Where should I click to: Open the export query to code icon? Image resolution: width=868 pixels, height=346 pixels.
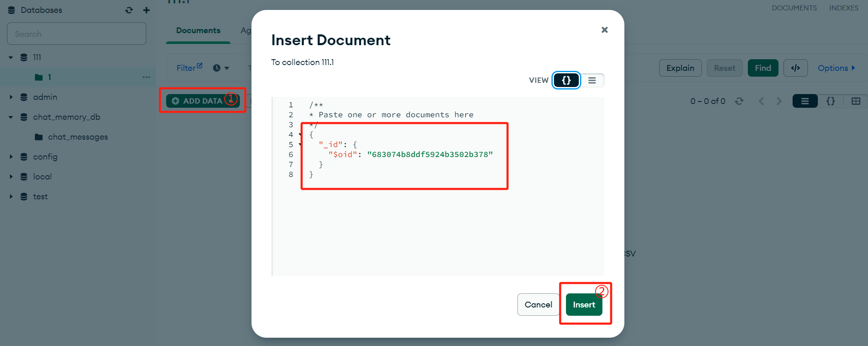[x=795, y=68]
